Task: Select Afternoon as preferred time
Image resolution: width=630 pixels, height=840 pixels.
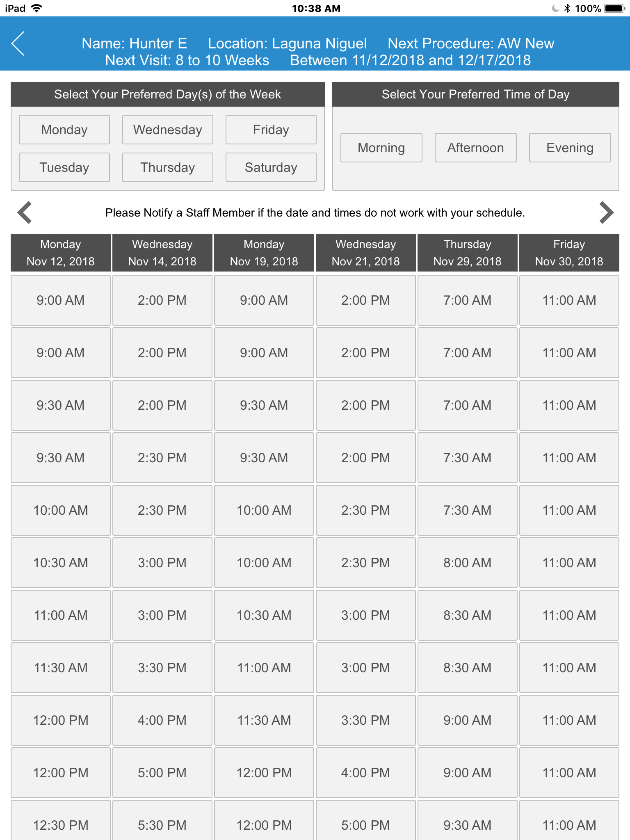Action: tap(475, 148)
